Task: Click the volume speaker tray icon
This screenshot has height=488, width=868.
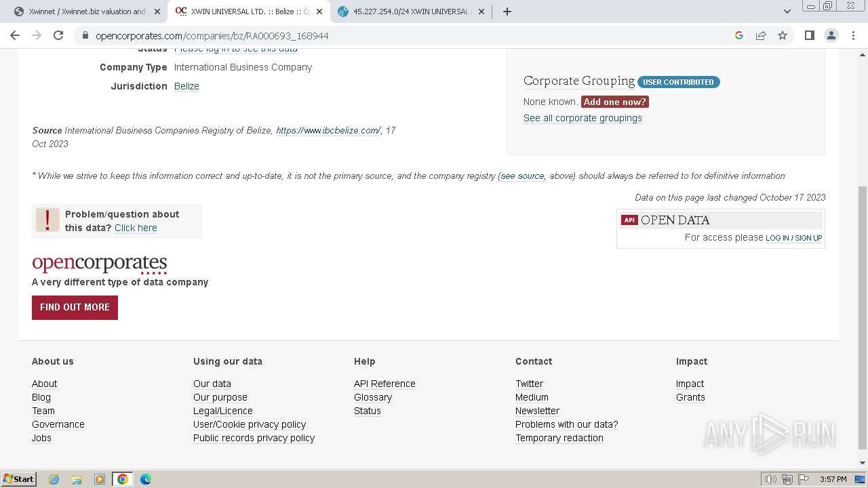Action: tap(771, 479)
